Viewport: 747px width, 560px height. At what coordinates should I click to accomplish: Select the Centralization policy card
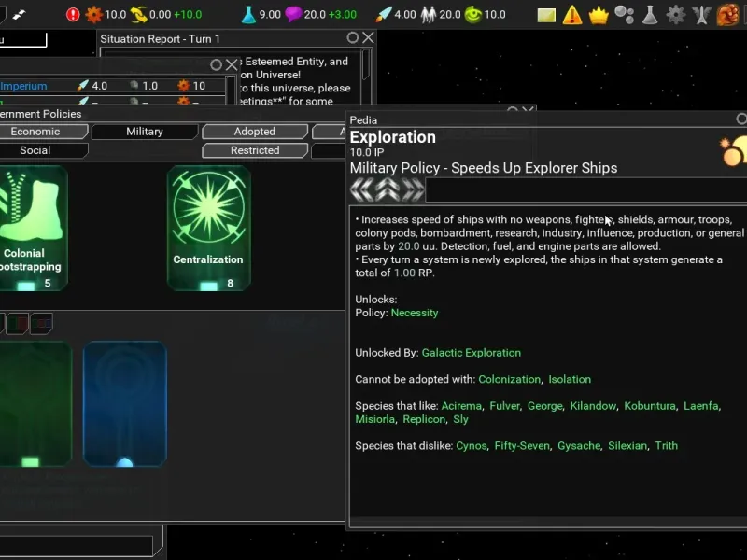point(208,228)
